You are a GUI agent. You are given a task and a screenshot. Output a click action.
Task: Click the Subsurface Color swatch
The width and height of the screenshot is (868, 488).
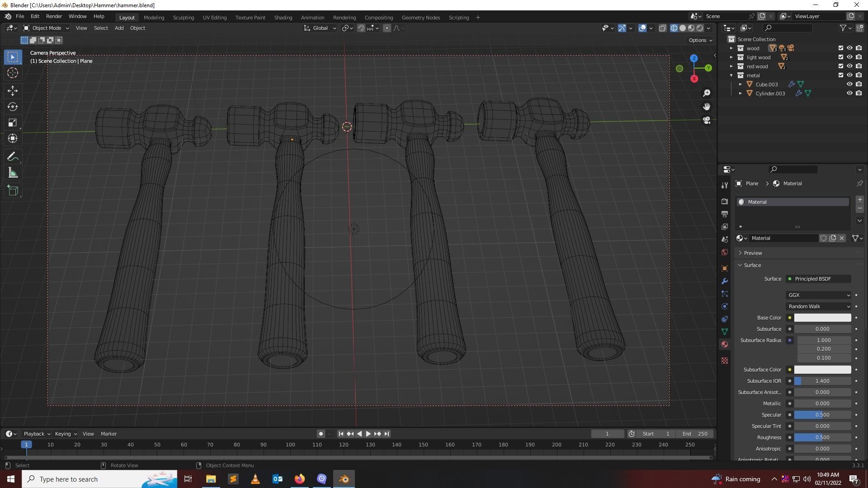822,370
